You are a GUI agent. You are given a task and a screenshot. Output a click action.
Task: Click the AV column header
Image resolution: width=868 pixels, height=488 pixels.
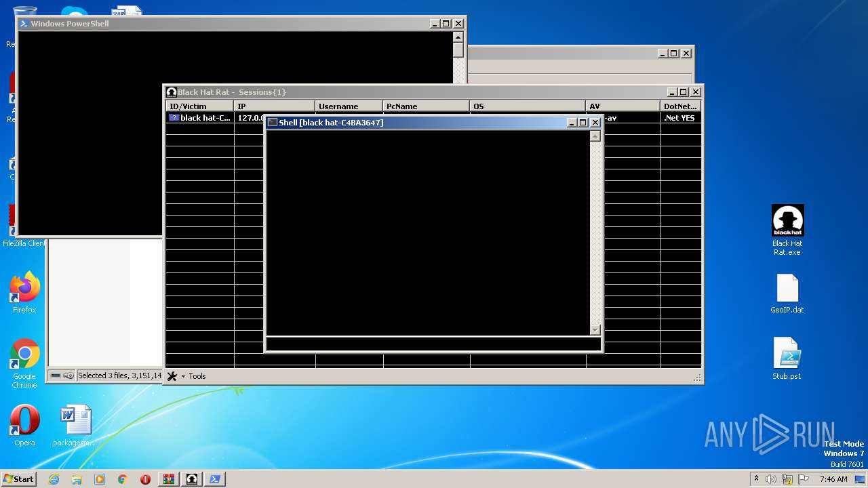[x=623, y=106]
